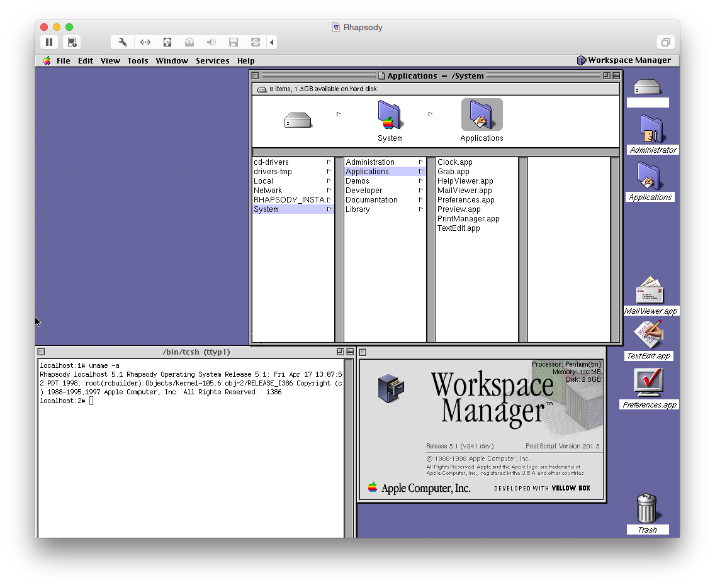Pause the Rhapsody virtual machine
Screen dimensions: 715x588
pyautogui.click(x=49, y=42)
